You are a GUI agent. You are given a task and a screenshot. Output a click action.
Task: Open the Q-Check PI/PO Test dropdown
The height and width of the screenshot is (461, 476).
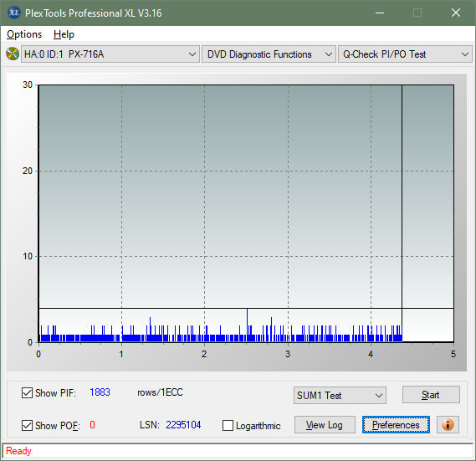[x=405, y=54]
